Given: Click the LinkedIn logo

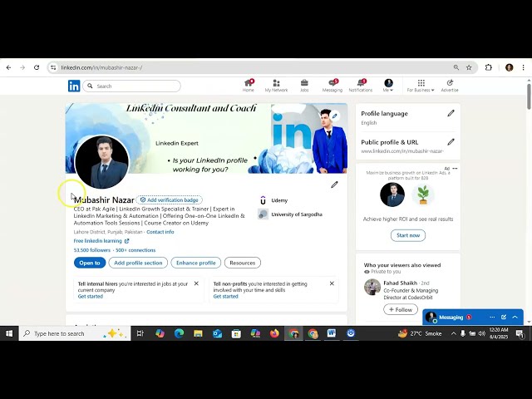Looking at the screenshot, I should [74, 86].
